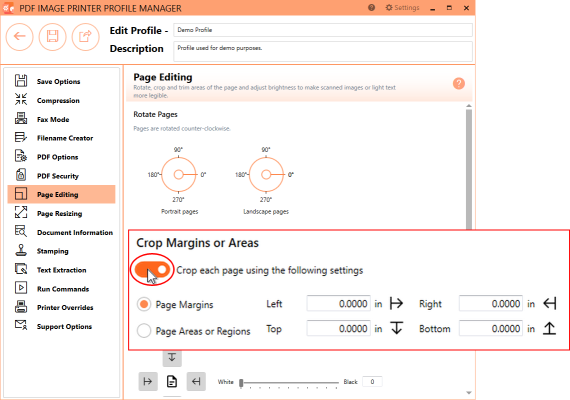
Task: Click the Compression arrows icon
Action: [x=21, y=99]
